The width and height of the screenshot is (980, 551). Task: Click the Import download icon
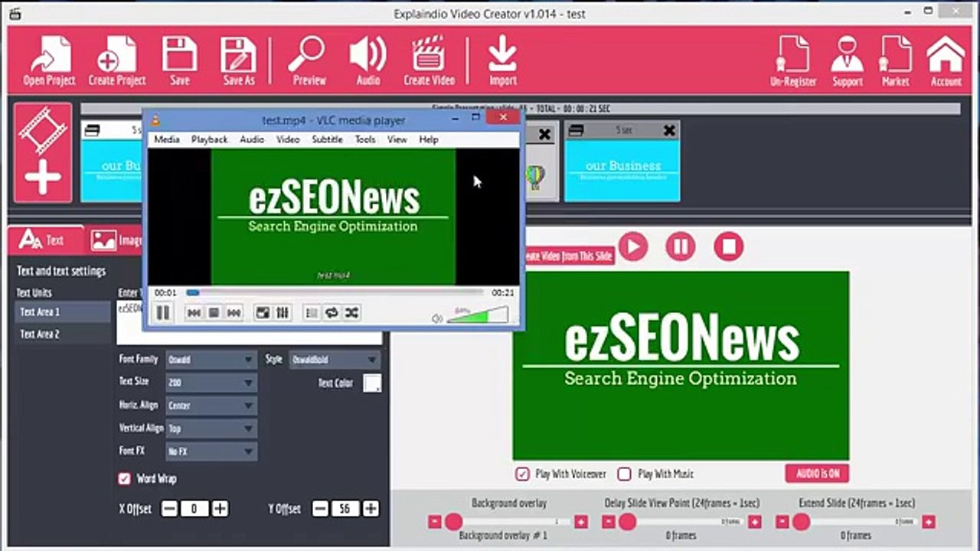click(x=503, y=60)
